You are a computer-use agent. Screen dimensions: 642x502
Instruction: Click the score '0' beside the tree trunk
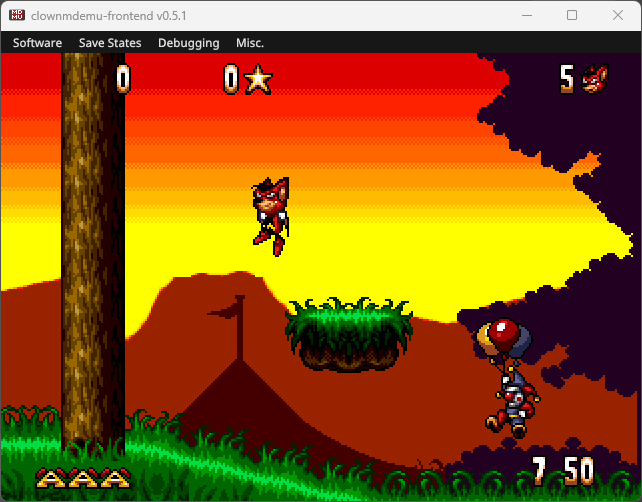click(123, 79)
